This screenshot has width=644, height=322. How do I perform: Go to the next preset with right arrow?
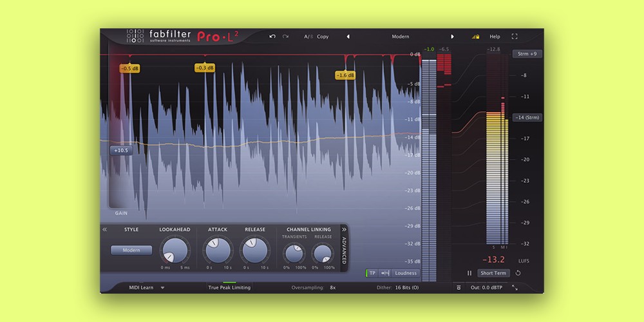pyautogui.click(x=452, y=37)
